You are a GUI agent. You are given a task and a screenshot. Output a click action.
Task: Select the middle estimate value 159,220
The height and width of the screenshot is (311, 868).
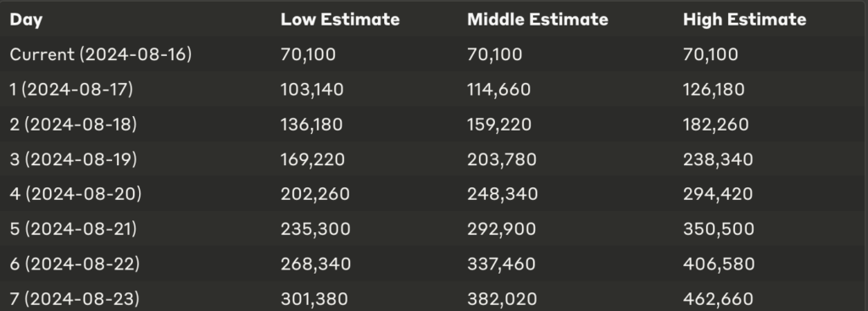pyautogui.click(x=499, y=124)
